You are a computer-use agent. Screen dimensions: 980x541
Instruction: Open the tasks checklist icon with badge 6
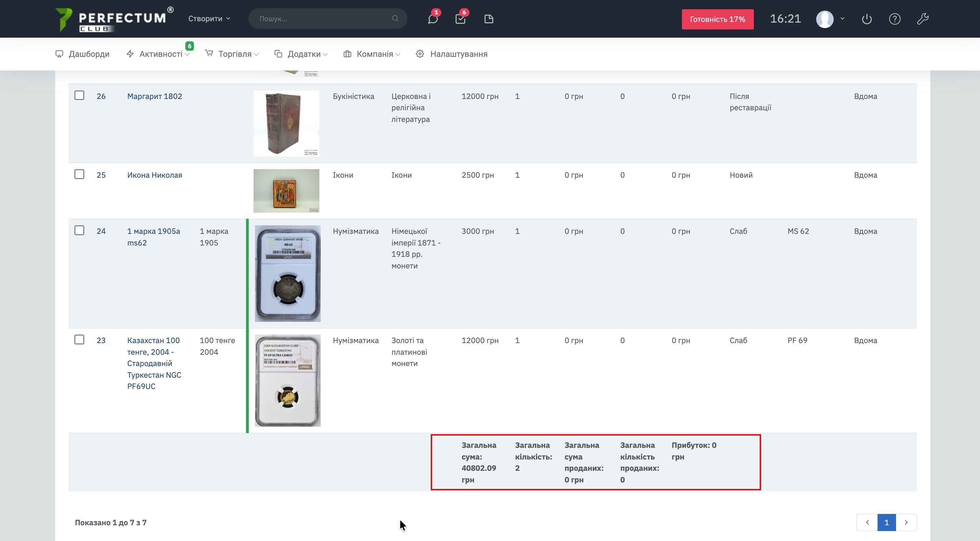click(460, 18)
